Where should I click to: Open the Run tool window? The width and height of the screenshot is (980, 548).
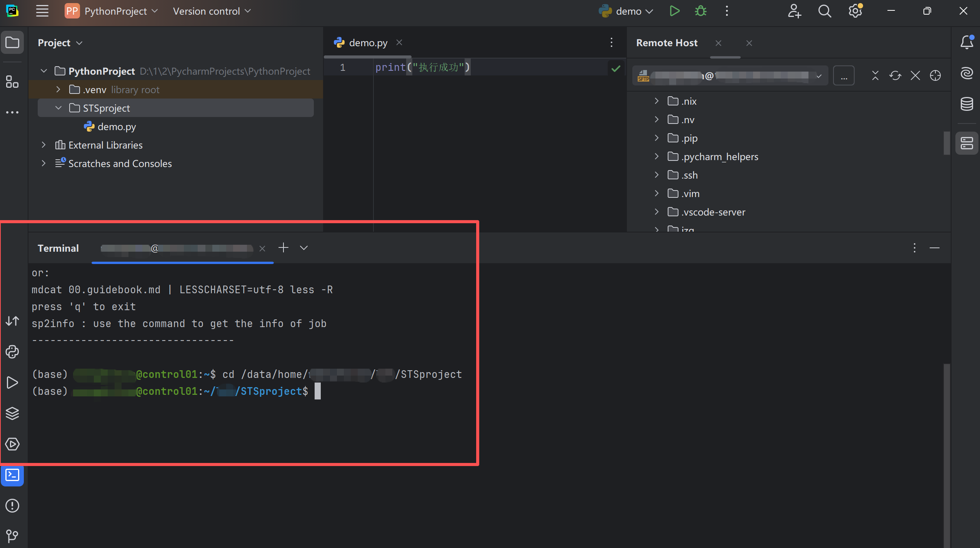pyautogui.click(x=12, y=383)
